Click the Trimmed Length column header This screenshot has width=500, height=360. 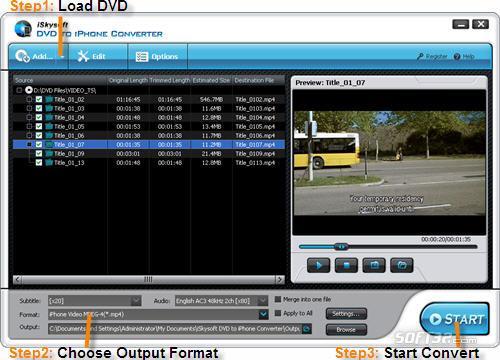(170, 80)
